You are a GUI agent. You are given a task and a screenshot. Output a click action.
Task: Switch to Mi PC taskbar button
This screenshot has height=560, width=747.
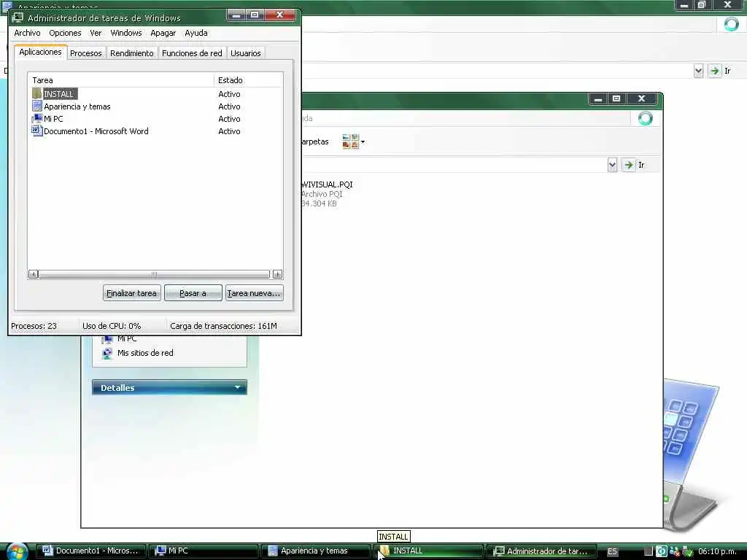point(204,551)
